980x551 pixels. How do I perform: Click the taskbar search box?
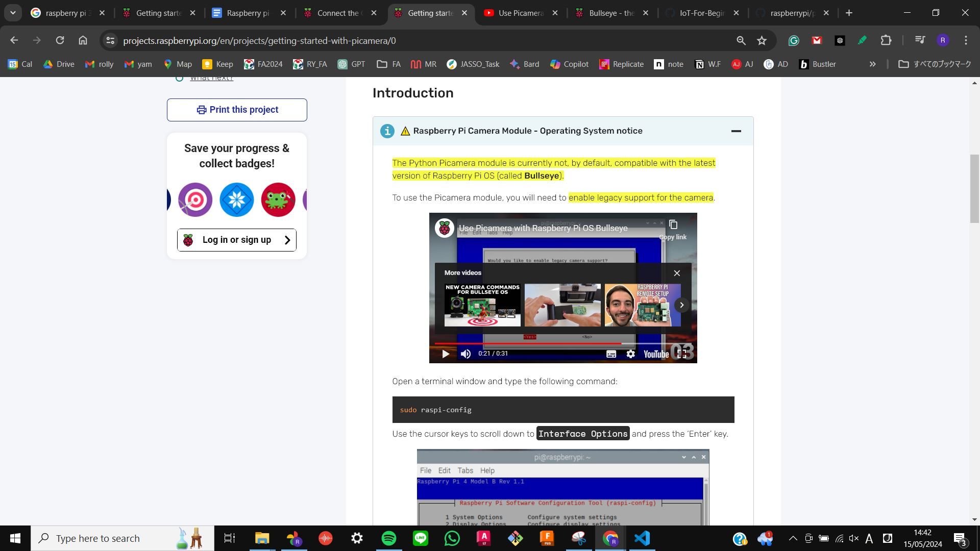(x=122, y=538)
